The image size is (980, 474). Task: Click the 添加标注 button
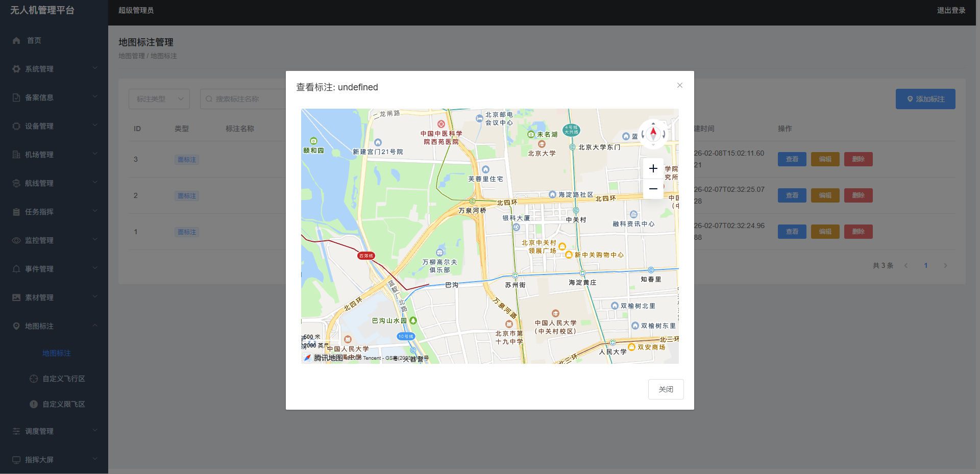925,99
